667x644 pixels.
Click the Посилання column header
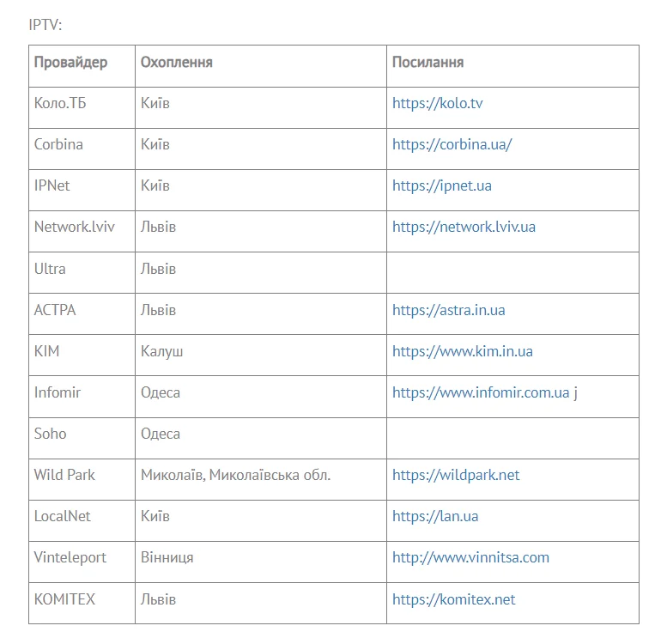(x=427, y=63)
